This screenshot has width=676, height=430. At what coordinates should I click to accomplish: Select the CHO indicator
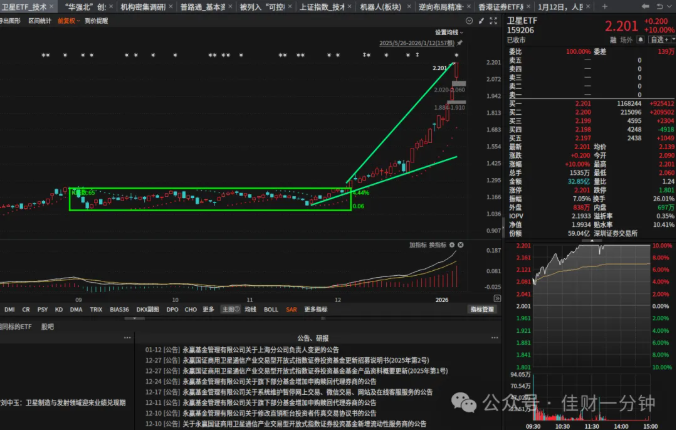pyautogui.click(x=191, y=310)
